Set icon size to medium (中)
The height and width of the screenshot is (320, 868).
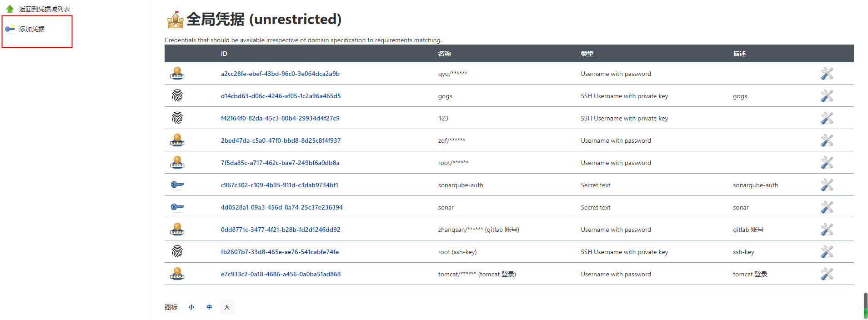pos(209,307)
